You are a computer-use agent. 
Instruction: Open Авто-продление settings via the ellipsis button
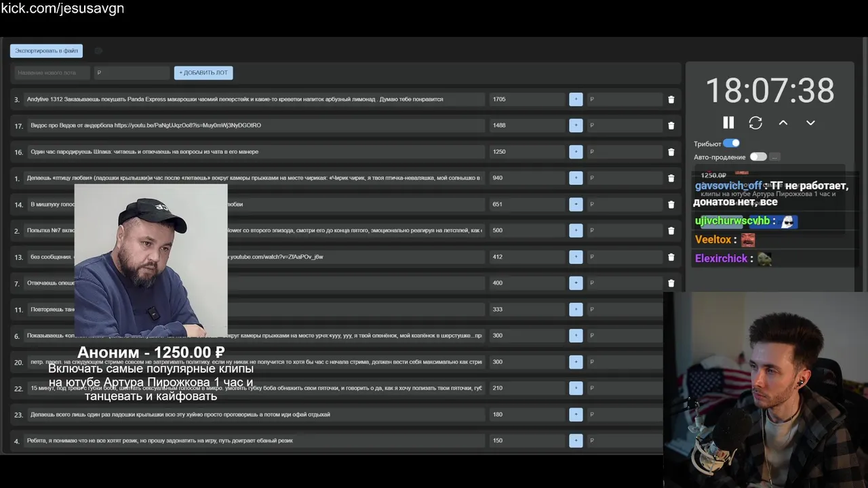click(774, 157)
